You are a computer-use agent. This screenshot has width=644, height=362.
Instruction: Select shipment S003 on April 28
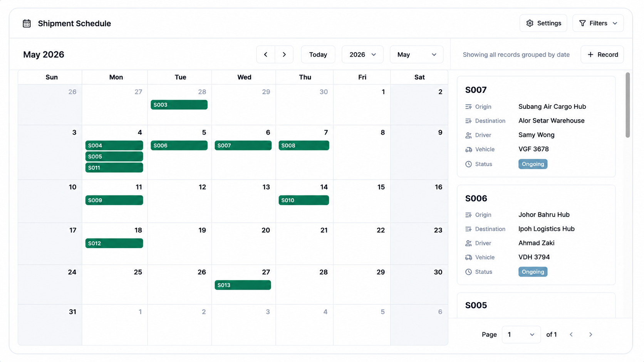[x=179, y=105]
